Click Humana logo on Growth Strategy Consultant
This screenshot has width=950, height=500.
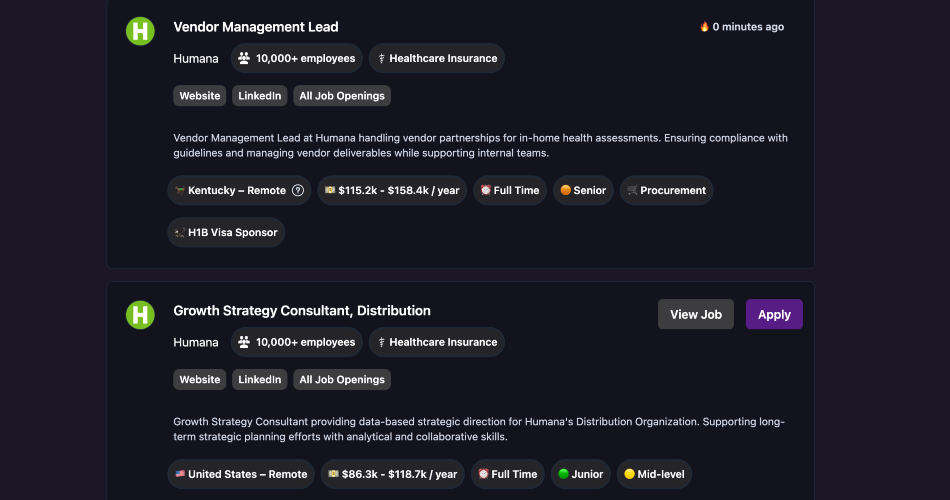tap(140, 315)
